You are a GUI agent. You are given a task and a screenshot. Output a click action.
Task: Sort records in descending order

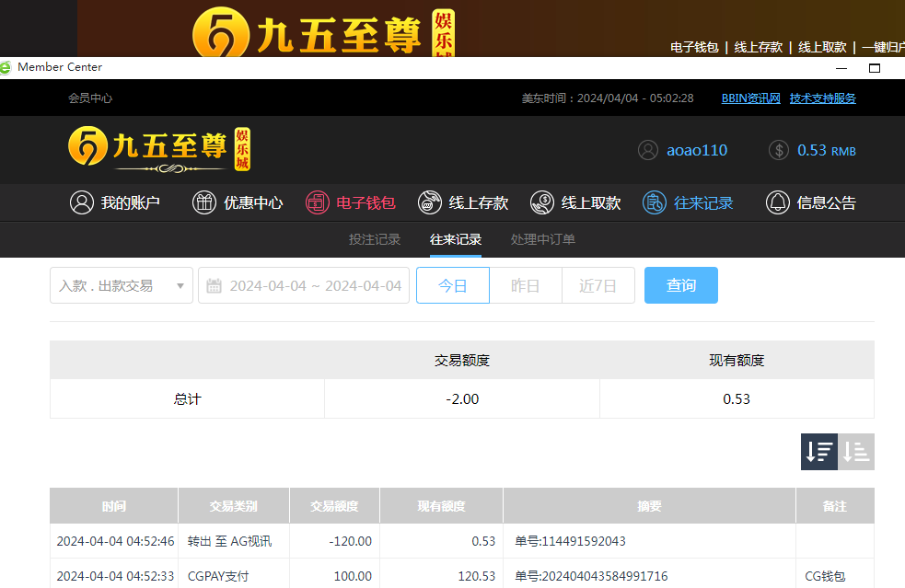pos(818,452)
